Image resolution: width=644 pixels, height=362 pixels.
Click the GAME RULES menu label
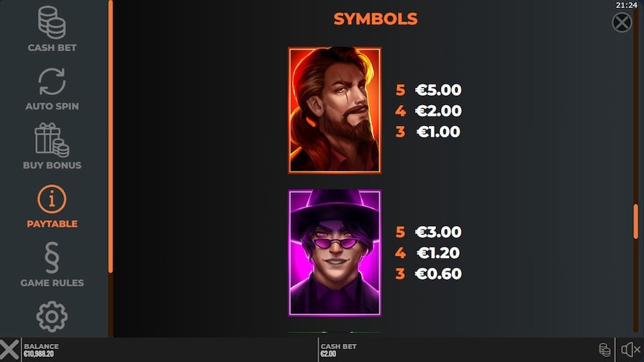coord(52,283)
